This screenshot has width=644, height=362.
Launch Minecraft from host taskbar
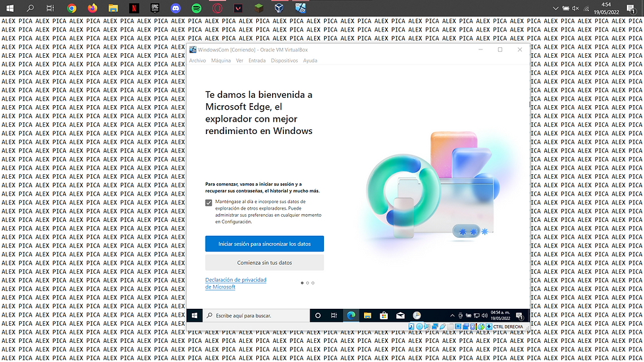(x=258, y=8)
